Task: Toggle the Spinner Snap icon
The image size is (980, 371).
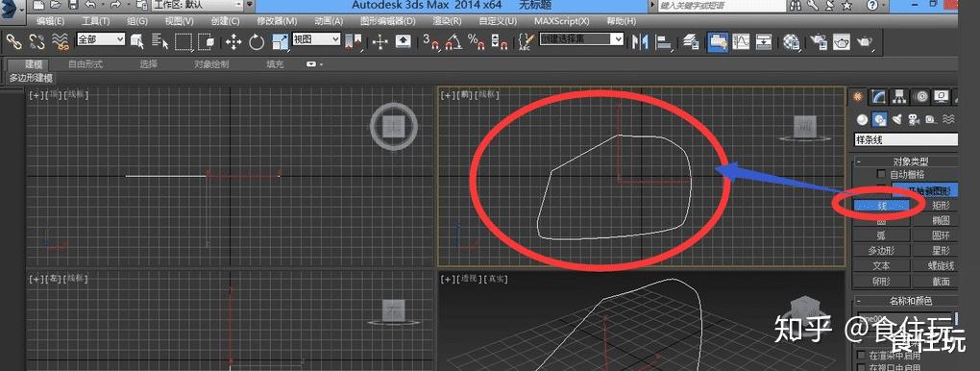Action: (500, 42)
